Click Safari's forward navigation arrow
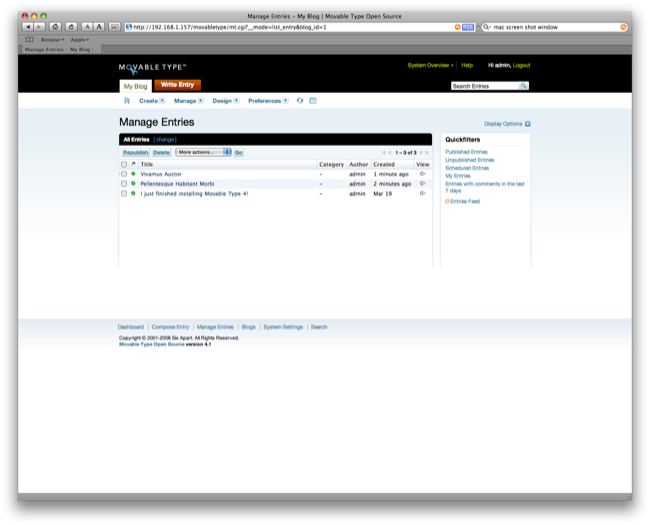 [39, 27]
